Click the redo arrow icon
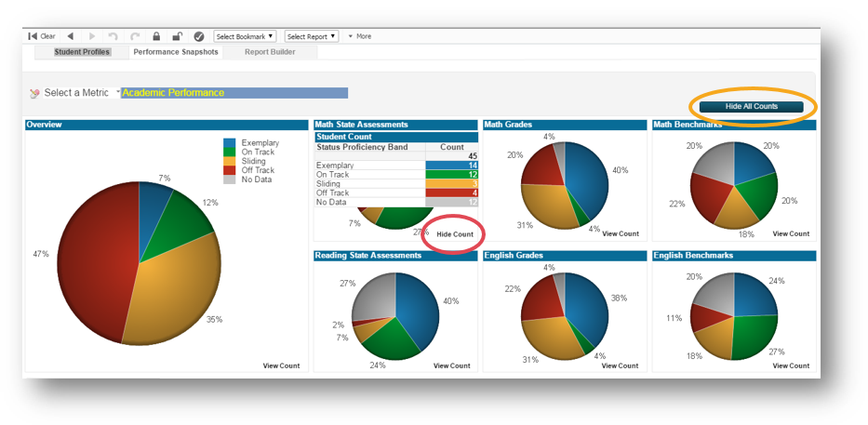Viewport: 868px width, 425px height. coord(135,36)
